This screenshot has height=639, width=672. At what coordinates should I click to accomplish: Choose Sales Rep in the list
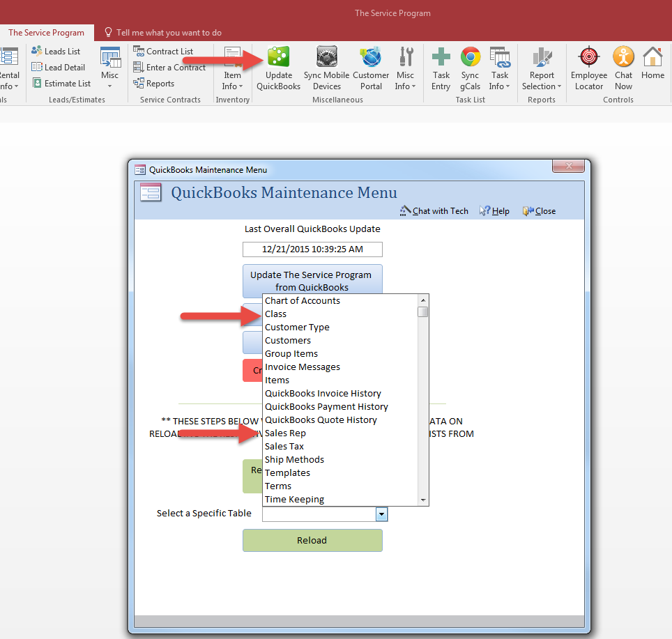tap(285, 433)
